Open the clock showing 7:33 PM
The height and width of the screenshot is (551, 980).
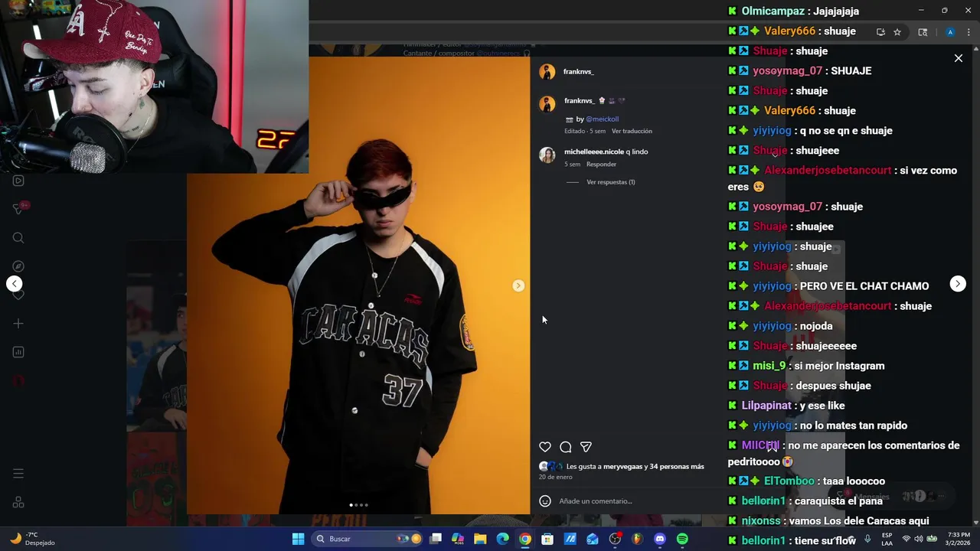959,539
